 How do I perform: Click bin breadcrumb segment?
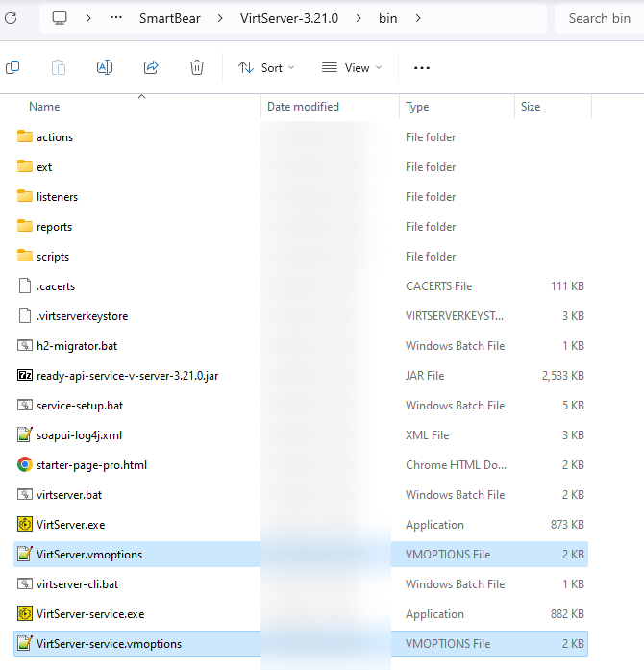point(388,18)
